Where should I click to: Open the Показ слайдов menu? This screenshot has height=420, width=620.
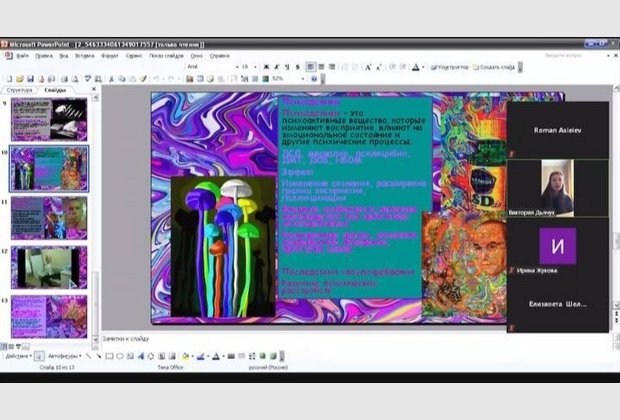click(166, 56)
